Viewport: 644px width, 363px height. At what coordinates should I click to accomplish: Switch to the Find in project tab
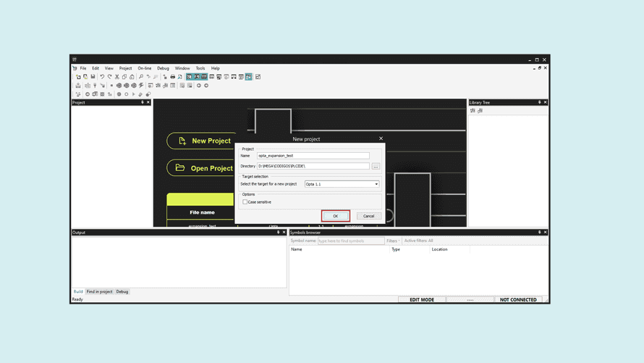99,291
